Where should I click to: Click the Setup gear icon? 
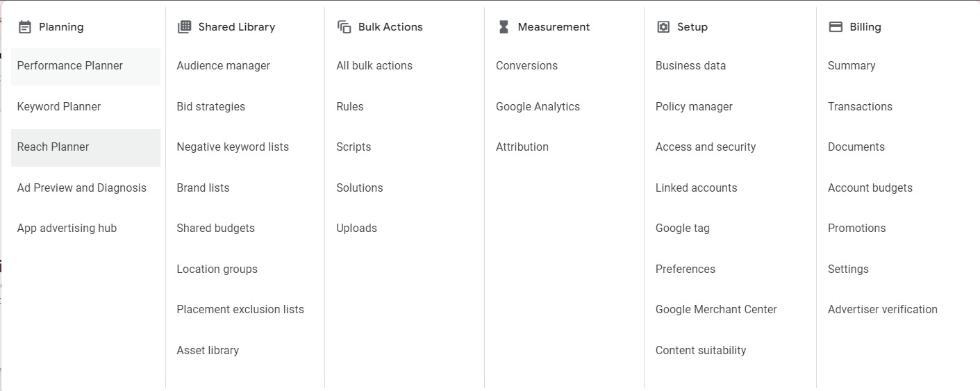(x=663, y=27)
